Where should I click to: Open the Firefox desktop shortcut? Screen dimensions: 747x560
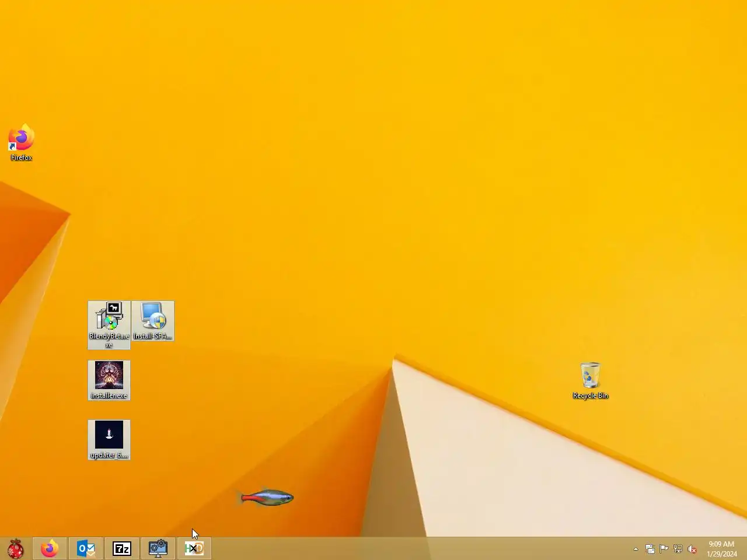(21, 142)
